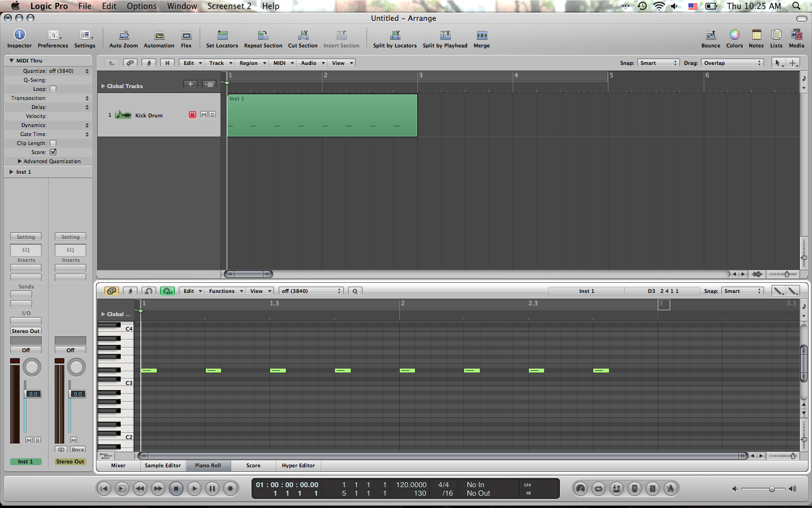Expand the Global Tracks disclosure triangle

tap(103, 86)
